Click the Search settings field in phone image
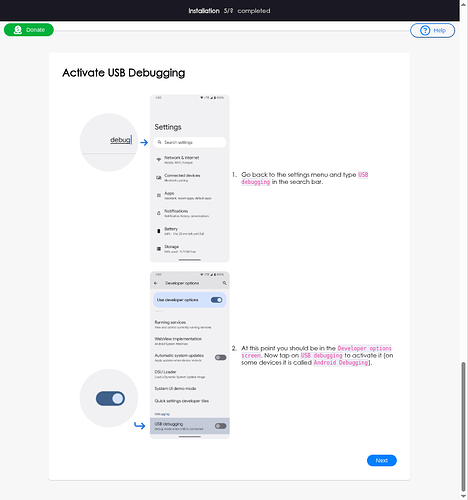The width and height of the screenshot is (468, 500). click(190, 142)
